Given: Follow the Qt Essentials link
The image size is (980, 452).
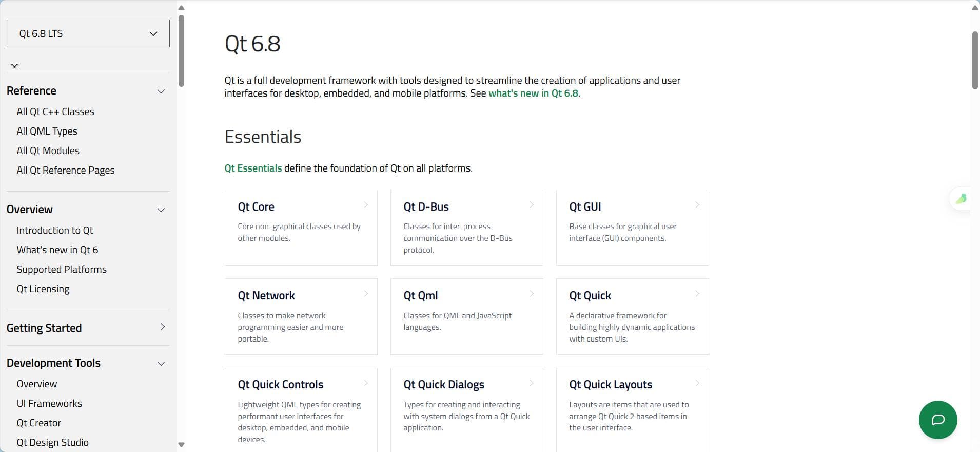Looking at the screenshot, I should [253, 168].
